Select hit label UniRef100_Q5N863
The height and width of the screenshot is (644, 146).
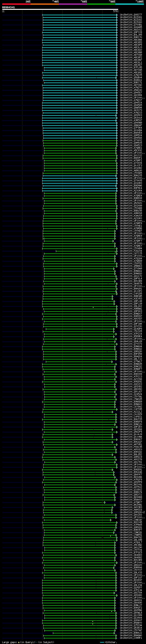(x=131, y=266)
